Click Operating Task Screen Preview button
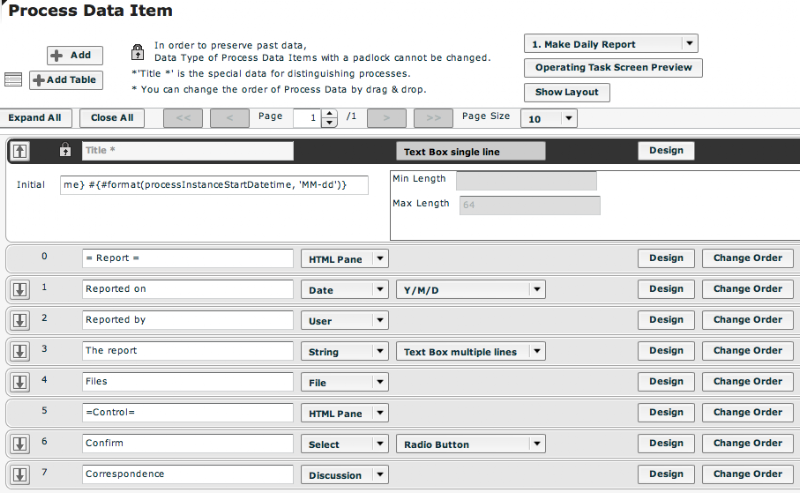The image size is (800, 493). (x=613, y=67)
